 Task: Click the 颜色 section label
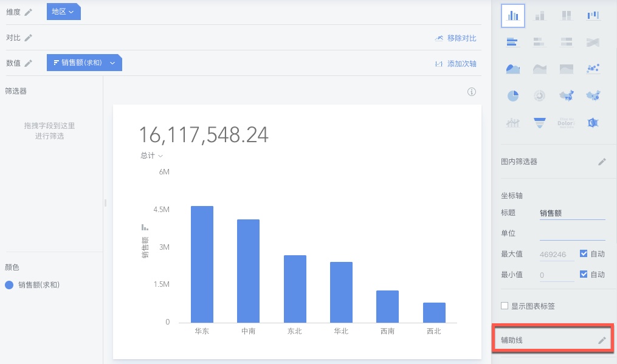(x=12, y=267)
